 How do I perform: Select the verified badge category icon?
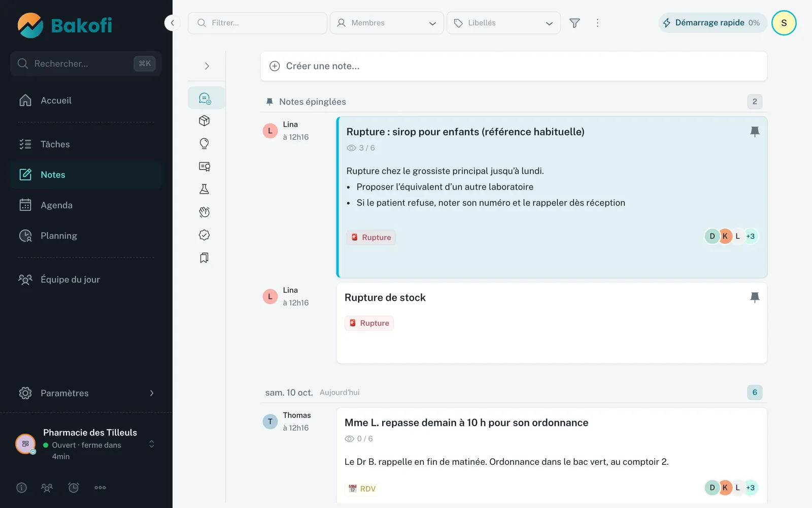[205, 235]
